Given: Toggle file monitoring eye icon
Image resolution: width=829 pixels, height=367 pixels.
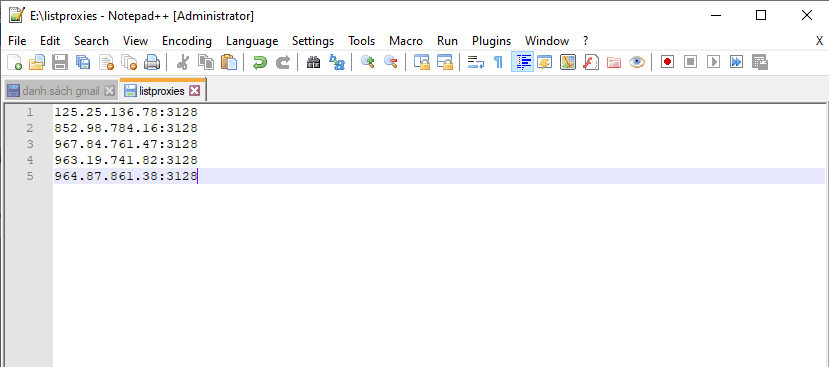Looking at the screenshot, I should point(637,62).
